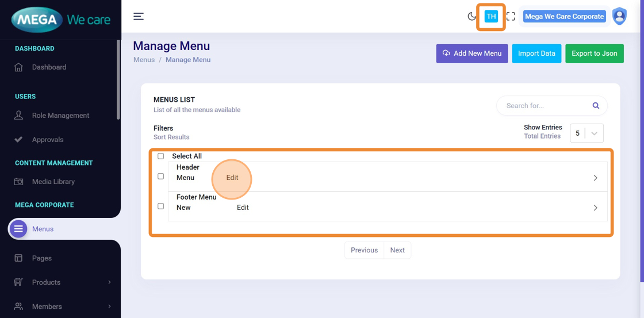
Task: Open Role Management in sidebar
Action: tap(60, 116)
